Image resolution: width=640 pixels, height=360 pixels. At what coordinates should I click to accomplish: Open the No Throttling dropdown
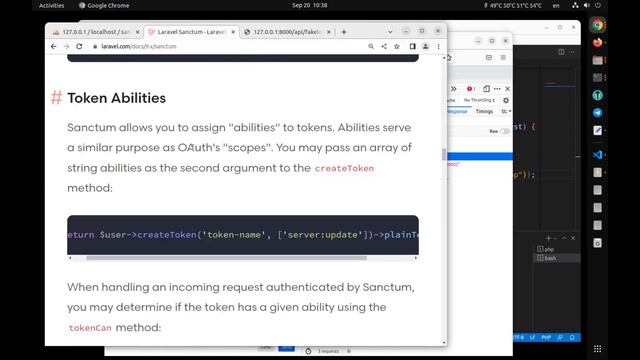tap(479, 100)
